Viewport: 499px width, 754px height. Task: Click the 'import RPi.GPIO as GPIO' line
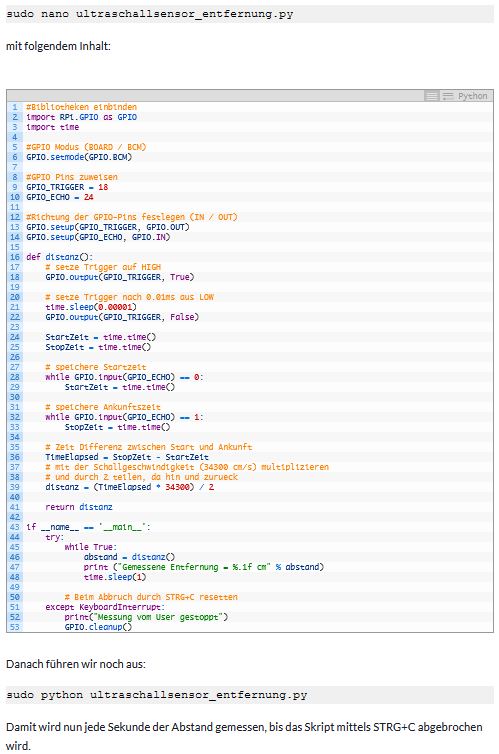82,117
